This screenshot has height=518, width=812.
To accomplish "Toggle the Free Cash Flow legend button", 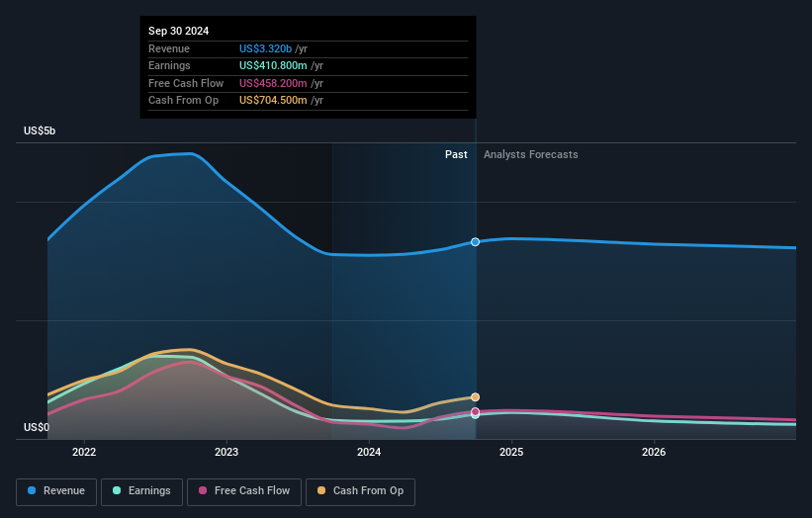I will 244,491.
